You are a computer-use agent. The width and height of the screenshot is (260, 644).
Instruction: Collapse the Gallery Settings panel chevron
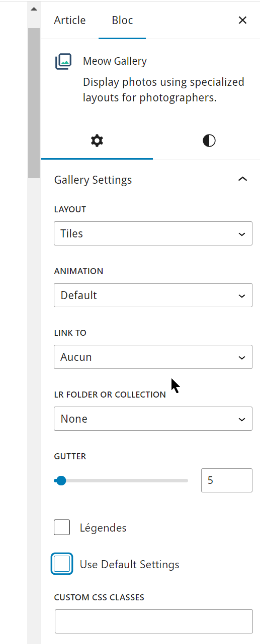242,179
